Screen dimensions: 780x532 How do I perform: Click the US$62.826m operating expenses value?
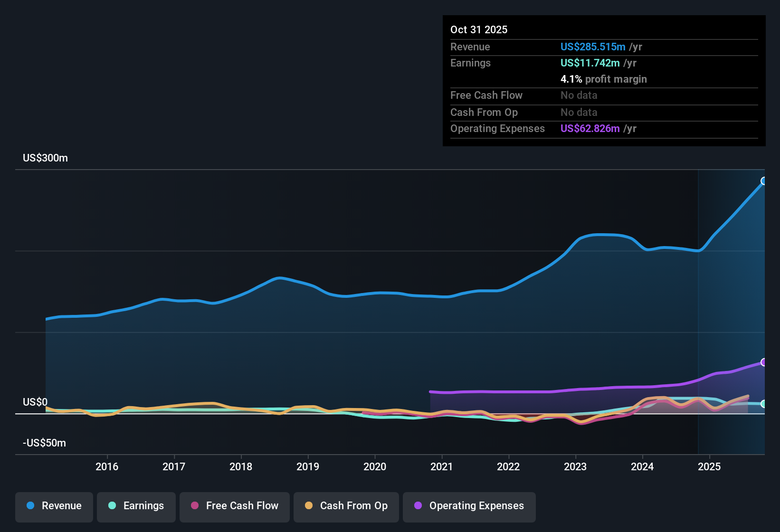click(590, 128)
